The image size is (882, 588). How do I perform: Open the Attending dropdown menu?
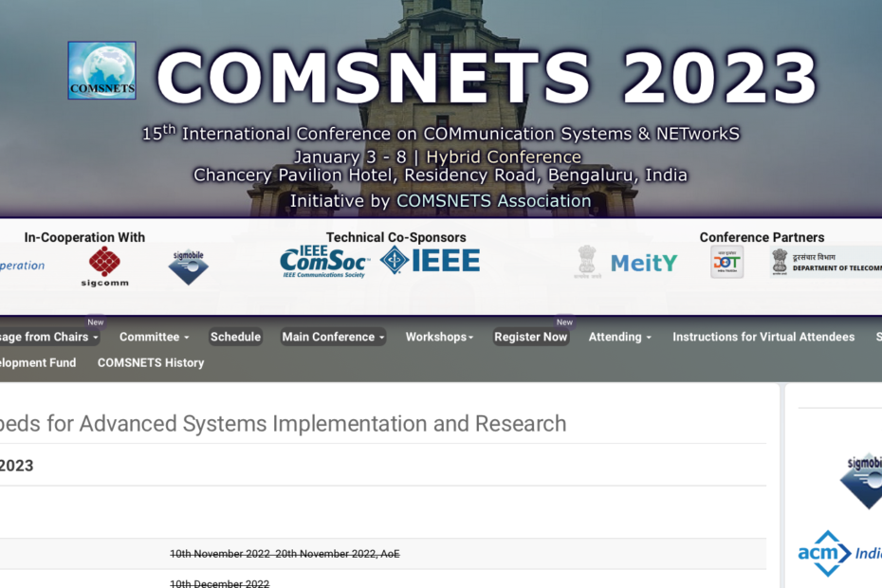pyautogui.click(x=620, y=337)
